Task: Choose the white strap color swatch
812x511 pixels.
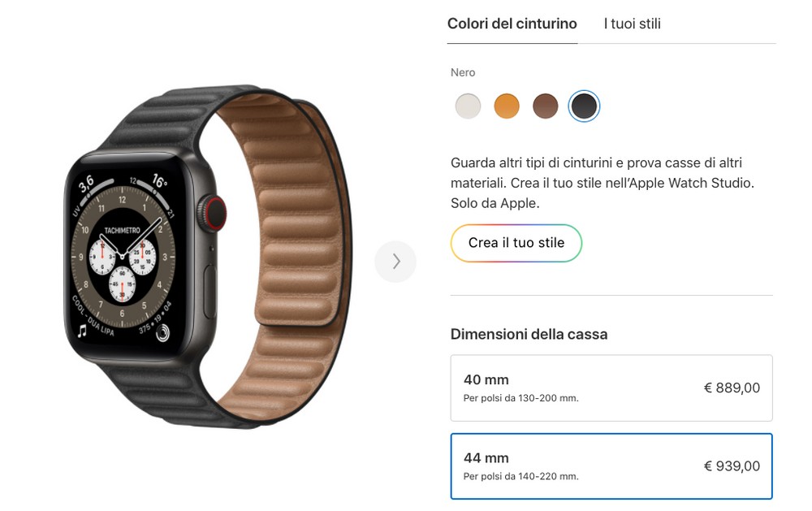Action: pyautogui.click(x=468, y=106)
